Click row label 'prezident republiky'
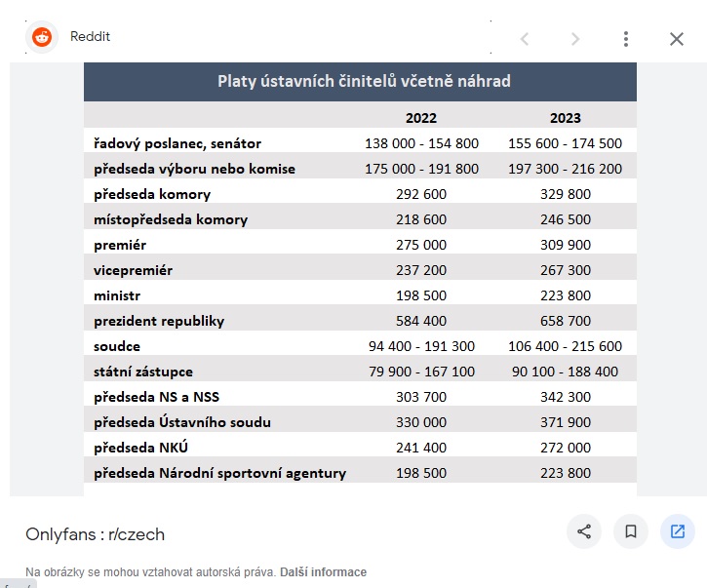707x588 pixels. point(159,321)
